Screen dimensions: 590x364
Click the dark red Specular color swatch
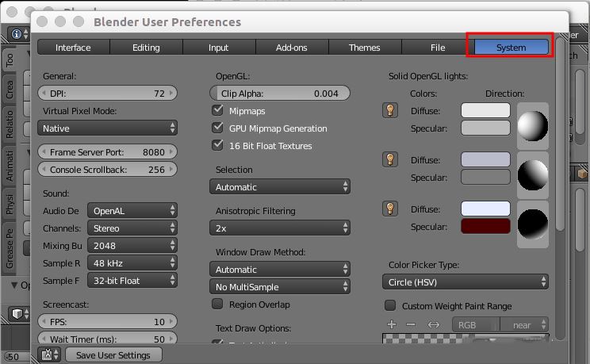click(x=485, y=226)
